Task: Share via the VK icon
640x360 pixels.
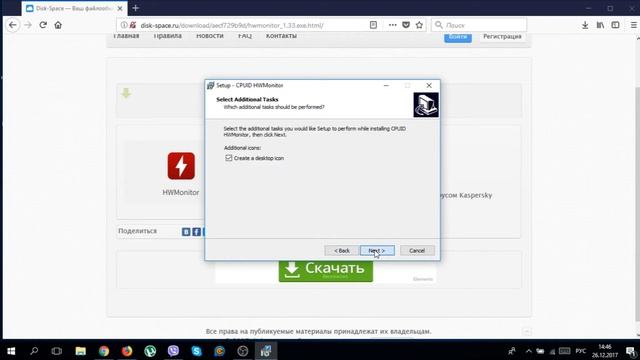Action: [x=186, y=232]
